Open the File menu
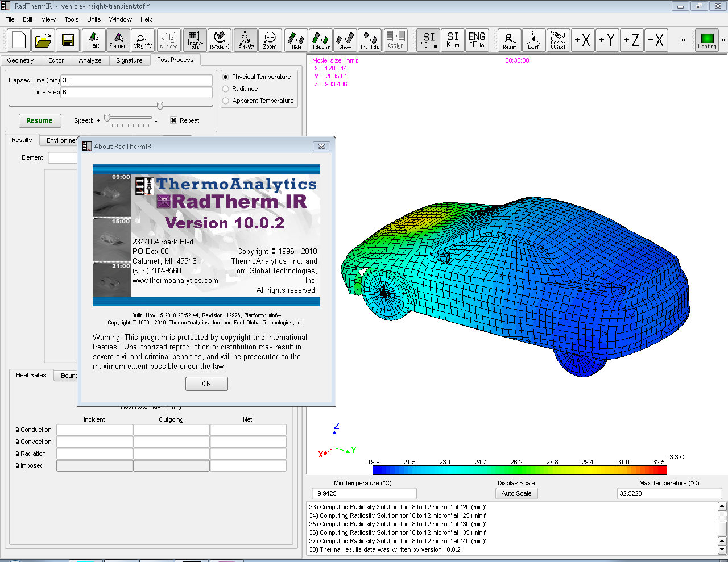Screen dimensions: 728x562 pos(10,19)
